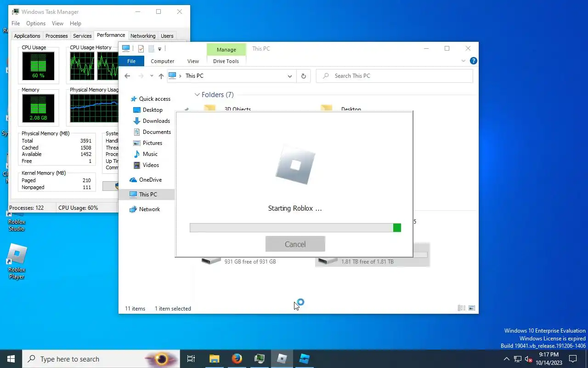
Task: Go up one folder level
Action: click(x=161, y=76)
